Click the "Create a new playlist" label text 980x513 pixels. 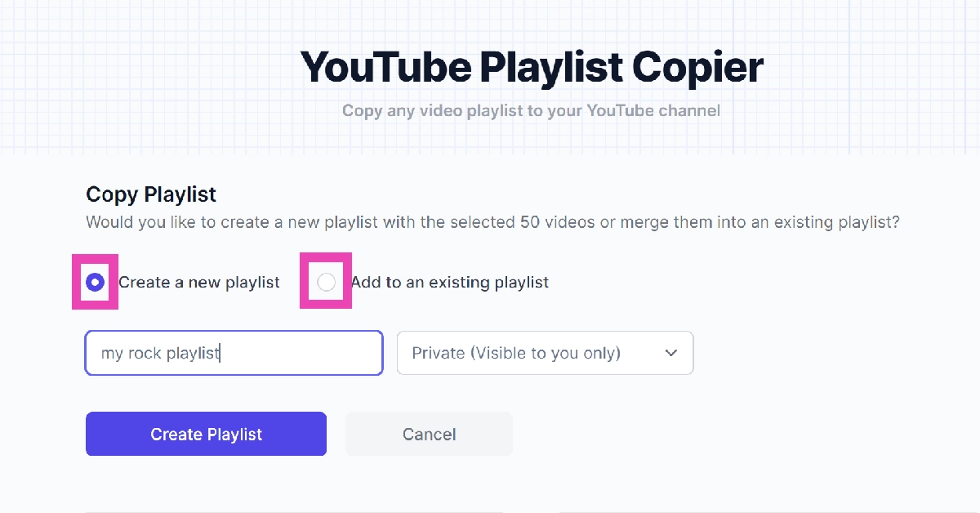[199, 283]
